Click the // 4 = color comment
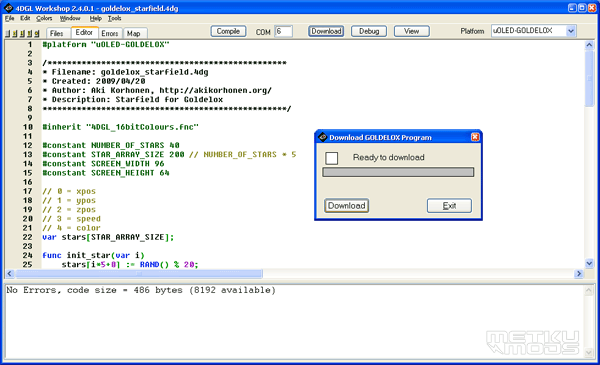 tap(71, 228)
